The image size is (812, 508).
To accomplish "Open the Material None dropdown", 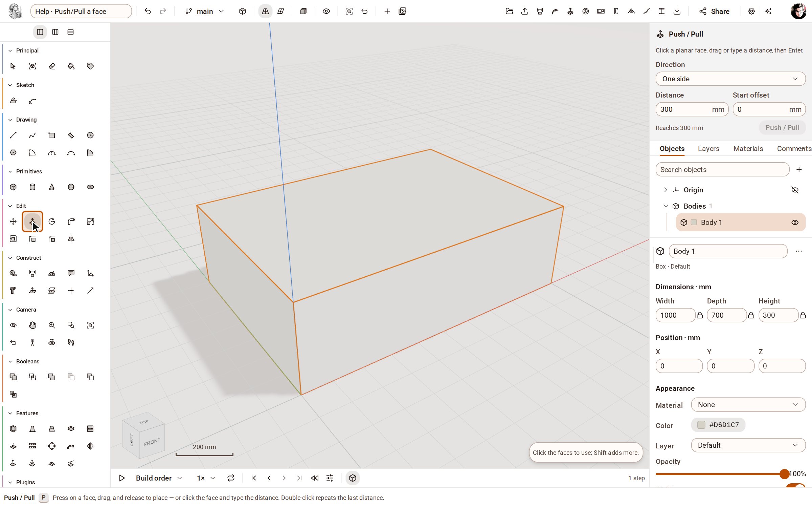I will (x=748, y=405).
